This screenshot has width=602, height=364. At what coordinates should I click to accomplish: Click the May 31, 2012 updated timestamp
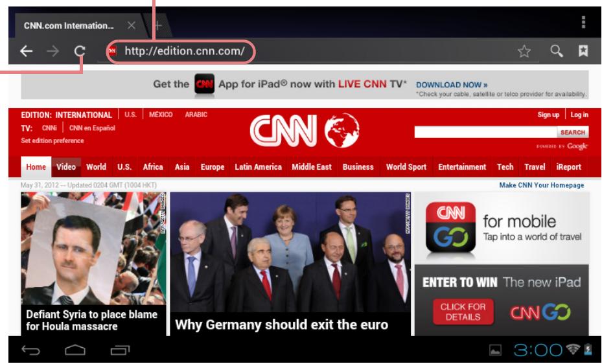[89, 185]
